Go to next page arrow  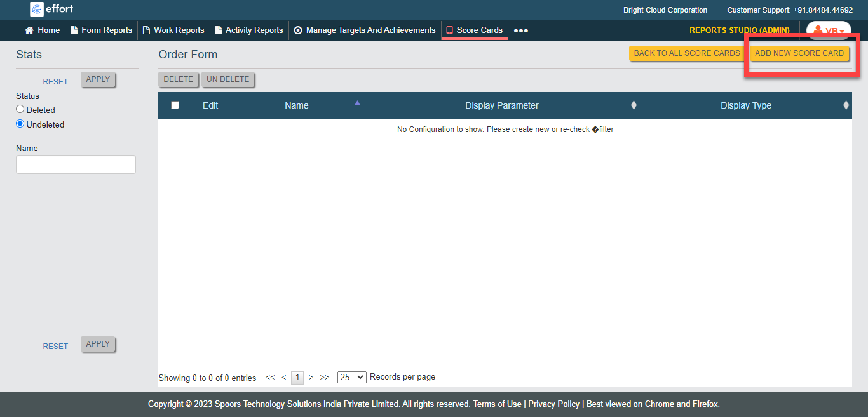tap(311, 377)
